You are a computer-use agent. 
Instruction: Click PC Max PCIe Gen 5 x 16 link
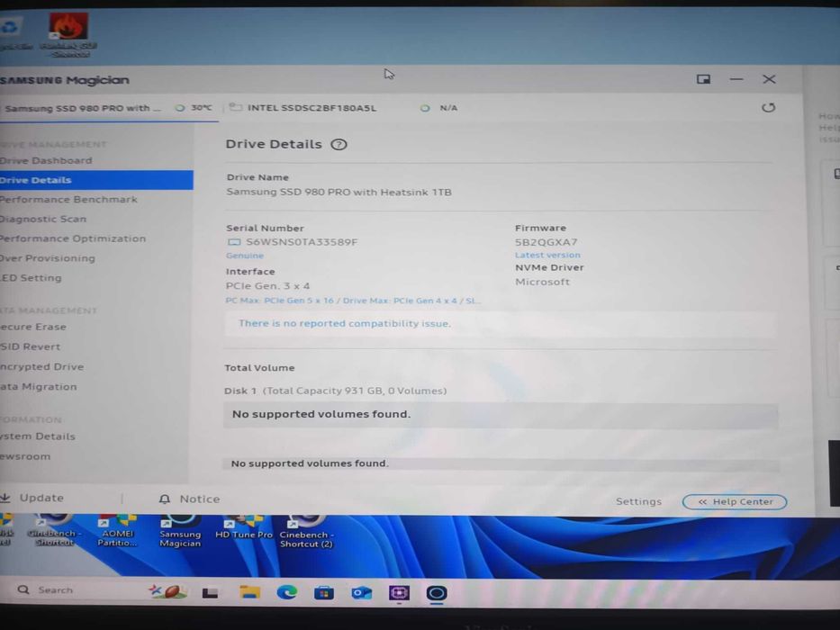(353, 301)
